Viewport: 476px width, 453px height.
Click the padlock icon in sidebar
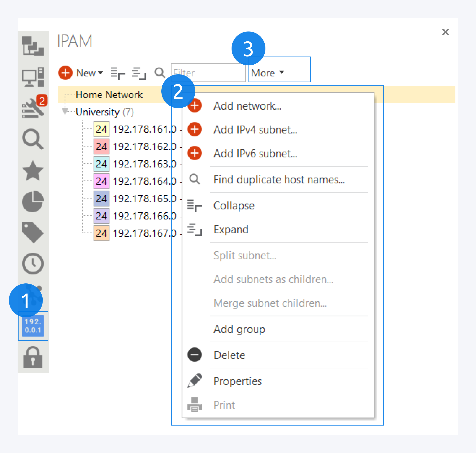click(x=33, y=357)
